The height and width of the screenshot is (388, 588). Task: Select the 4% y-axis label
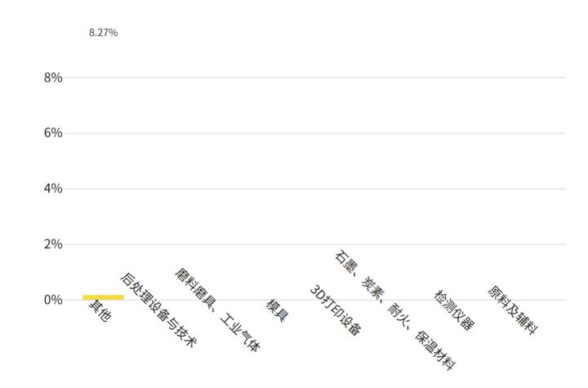pyautogui.click(x=53, y=189)
